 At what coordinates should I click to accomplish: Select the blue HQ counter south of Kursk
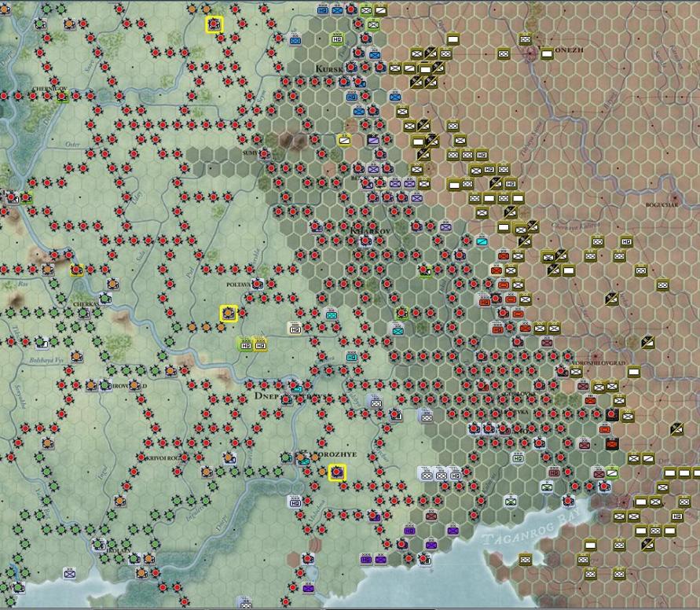pyautogui.click(x=352, y=97)
